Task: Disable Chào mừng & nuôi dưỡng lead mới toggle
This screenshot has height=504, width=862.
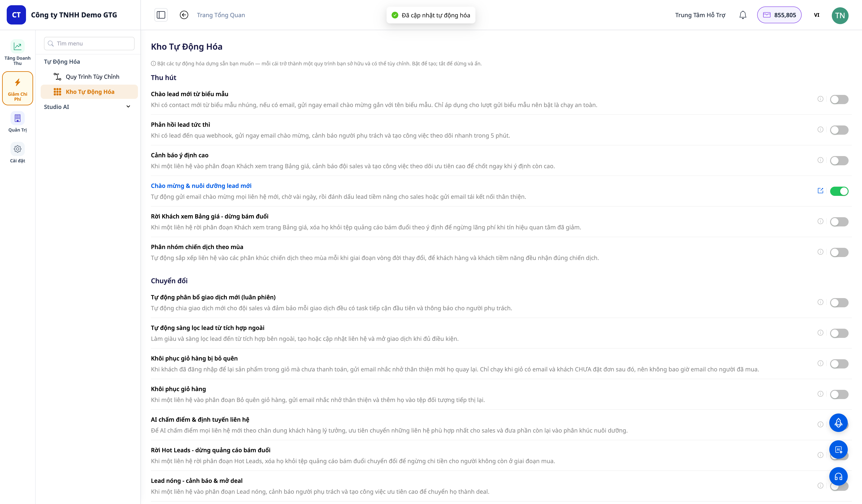Action: (839, 191)
